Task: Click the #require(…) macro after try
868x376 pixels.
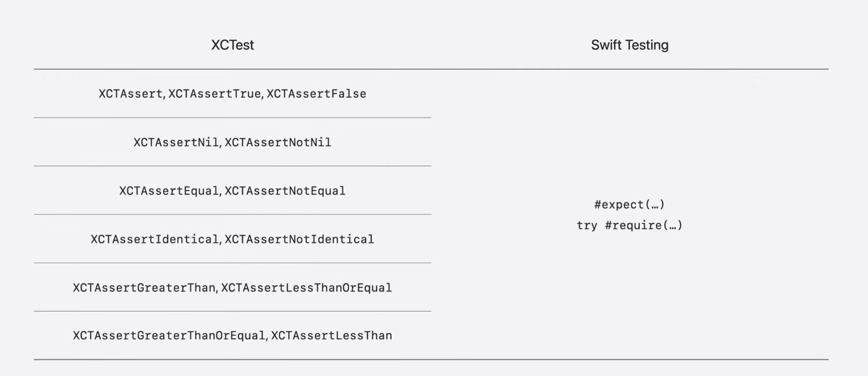Action: pyautogui.click(x=644, y=225)
